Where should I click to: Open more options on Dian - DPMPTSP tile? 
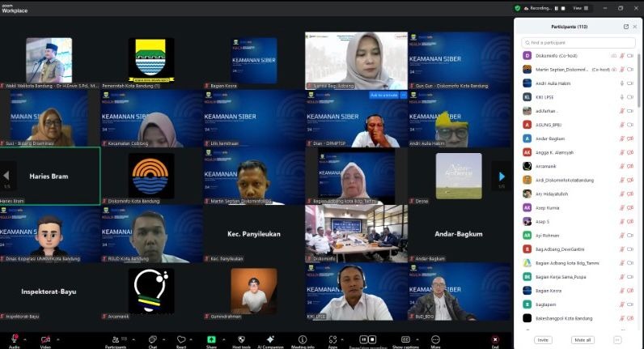point(404,96)
